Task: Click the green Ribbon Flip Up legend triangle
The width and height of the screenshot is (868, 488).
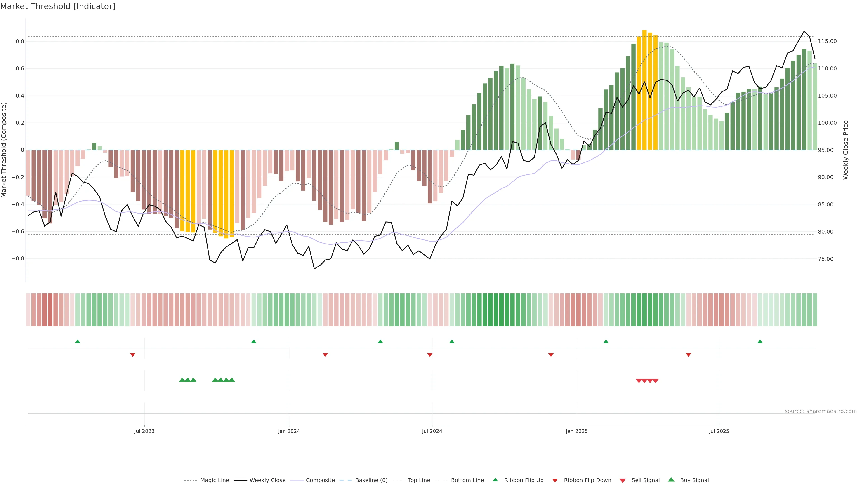Action: [495, 480]
